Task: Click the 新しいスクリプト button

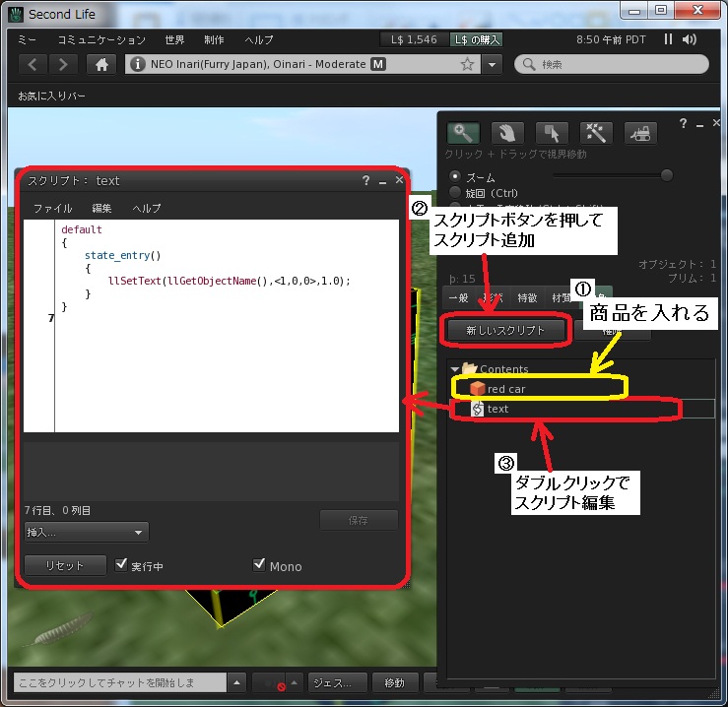Action: click(x=505, y=330)
